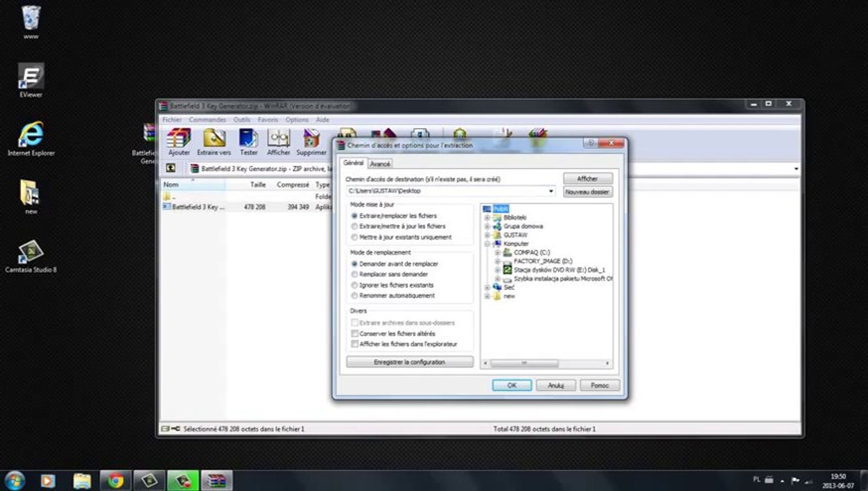Select the 'new' folder on desktop
The image size is (868, 491).
tap(31, 197)
